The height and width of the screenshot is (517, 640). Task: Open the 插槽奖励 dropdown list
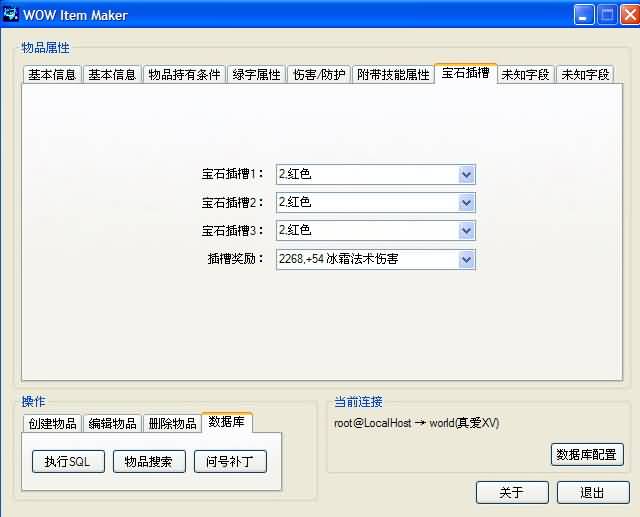466,259
